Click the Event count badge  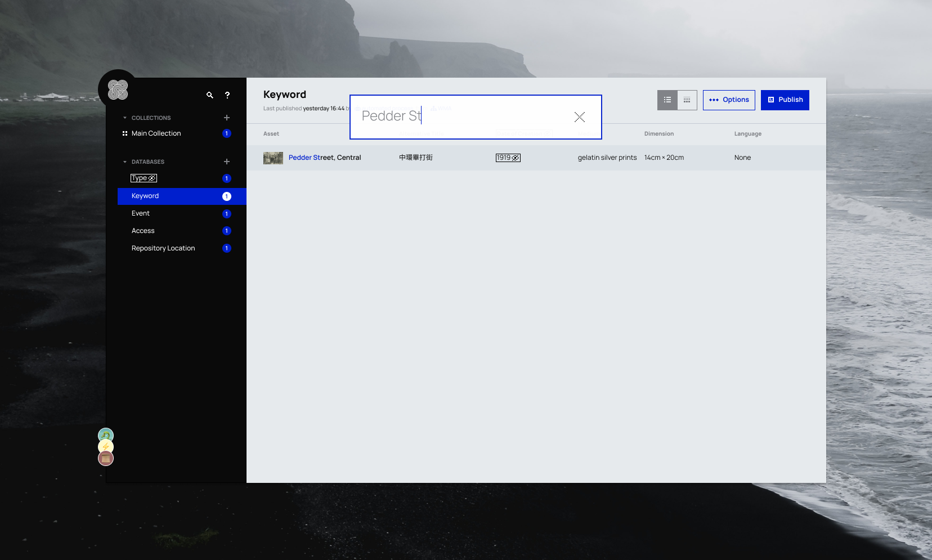tap(227, 214)
